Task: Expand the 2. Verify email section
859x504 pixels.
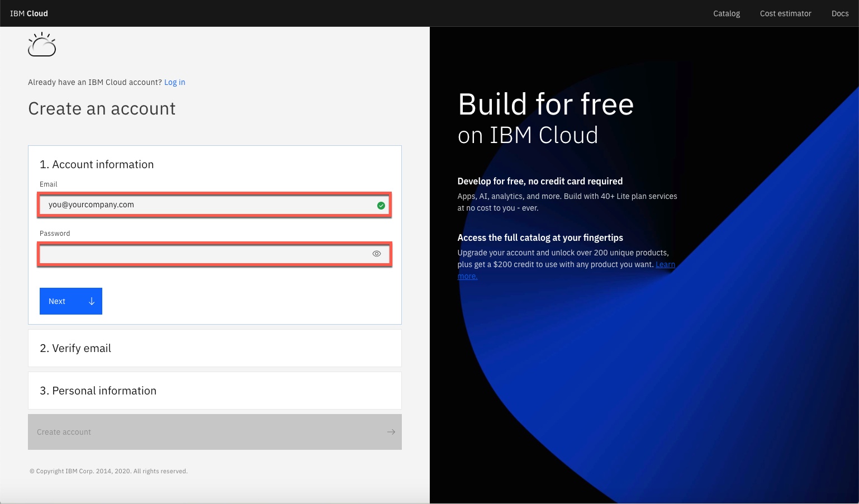Action: pos(75,348)
